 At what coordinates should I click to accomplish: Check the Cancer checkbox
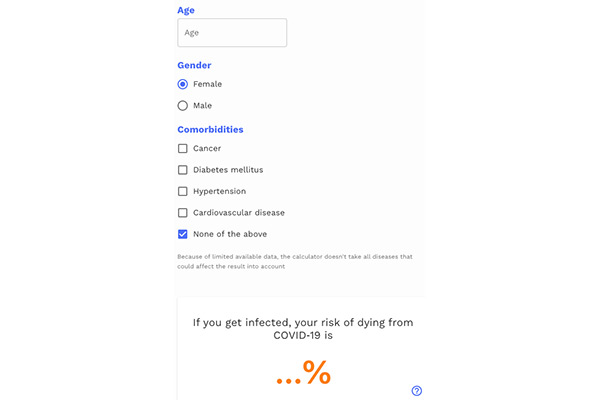183,149
